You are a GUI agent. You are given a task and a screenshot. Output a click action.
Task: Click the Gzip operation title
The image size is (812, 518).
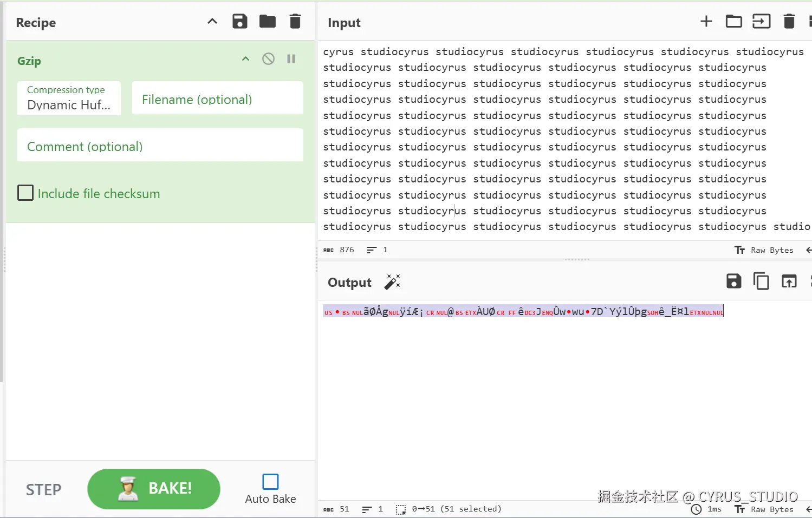[x=29, y=61]
